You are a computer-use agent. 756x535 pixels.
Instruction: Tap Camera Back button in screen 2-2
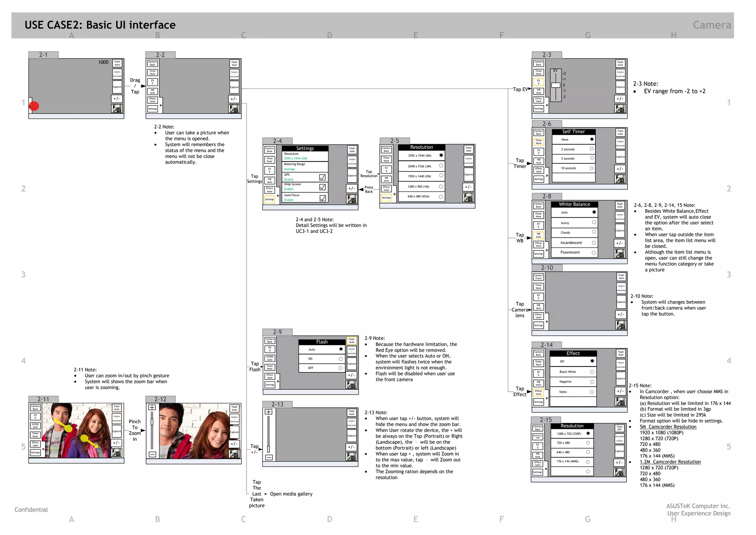click(x=152, y=63)
